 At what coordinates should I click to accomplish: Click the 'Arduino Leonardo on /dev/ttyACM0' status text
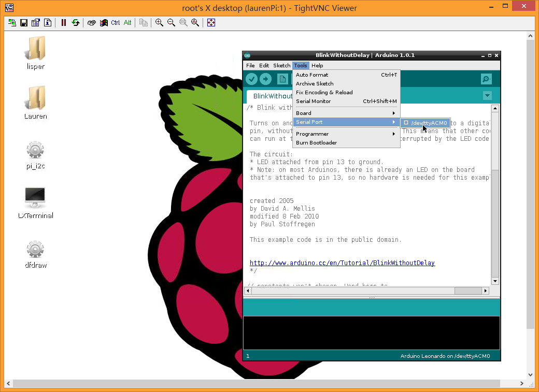click(x=445, y=356)
